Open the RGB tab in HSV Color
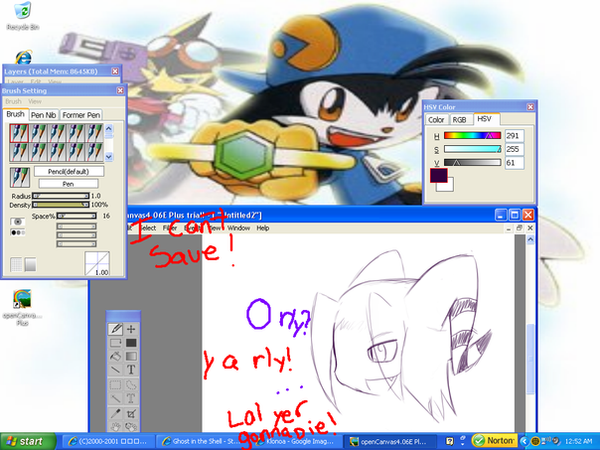The width and height of the screenshot is (600, 450). [x=460, y=119]
